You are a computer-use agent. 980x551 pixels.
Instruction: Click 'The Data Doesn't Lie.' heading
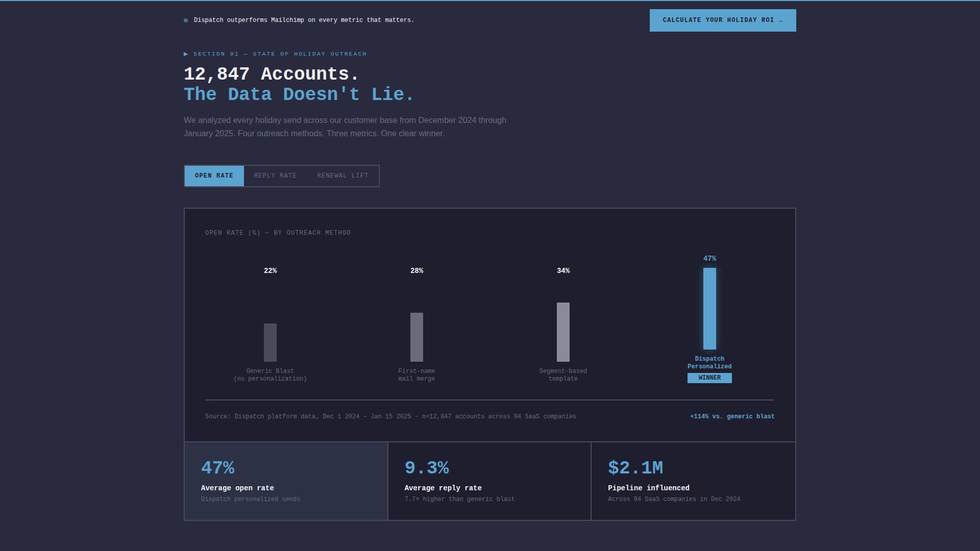click(299, 94)
